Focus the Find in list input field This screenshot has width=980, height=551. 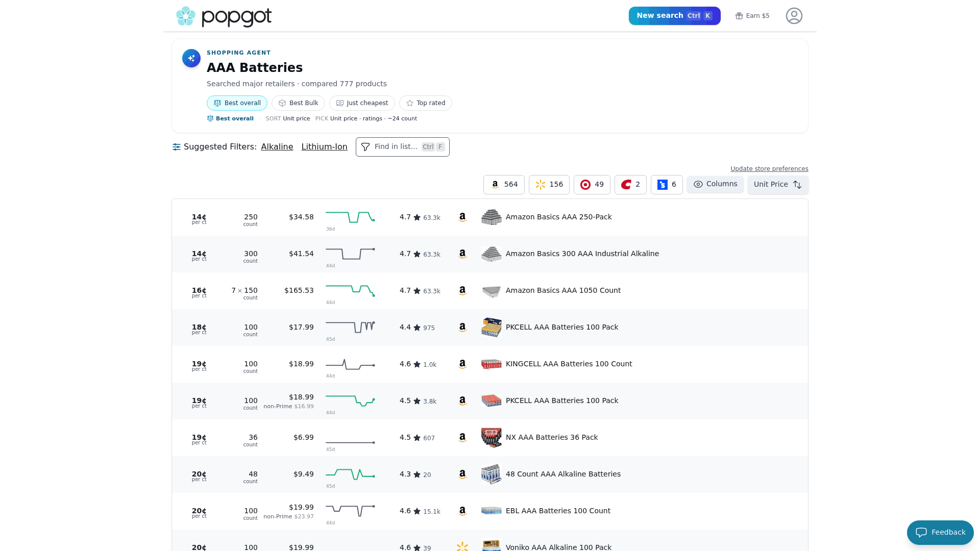(x=402, y=147)
